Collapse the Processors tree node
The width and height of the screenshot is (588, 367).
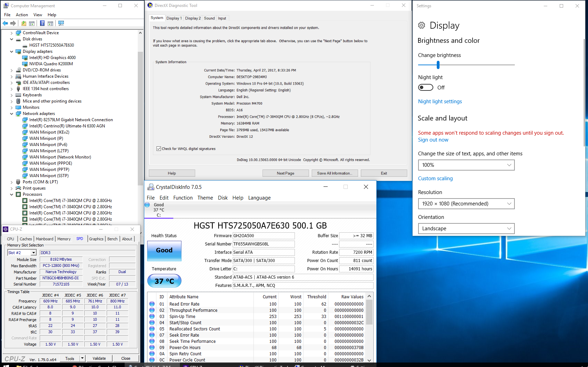11,194
